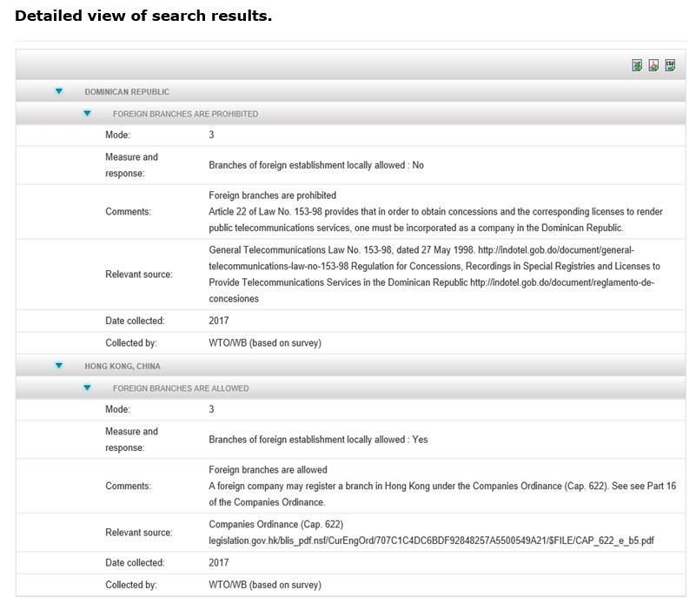Select the Hong Kong, China heading text
Image resolution: width=696 pixels, height=616 pixels.
123,366
